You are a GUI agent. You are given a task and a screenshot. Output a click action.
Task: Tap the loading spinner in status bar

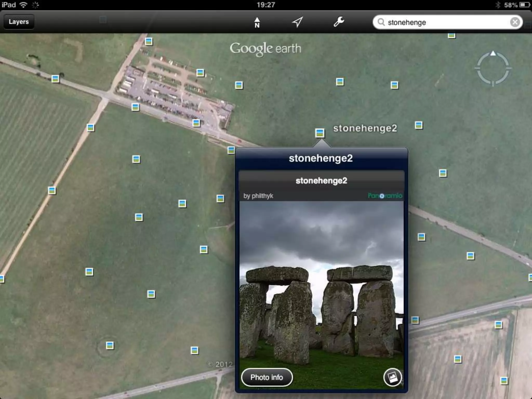[x=36, y=5]
